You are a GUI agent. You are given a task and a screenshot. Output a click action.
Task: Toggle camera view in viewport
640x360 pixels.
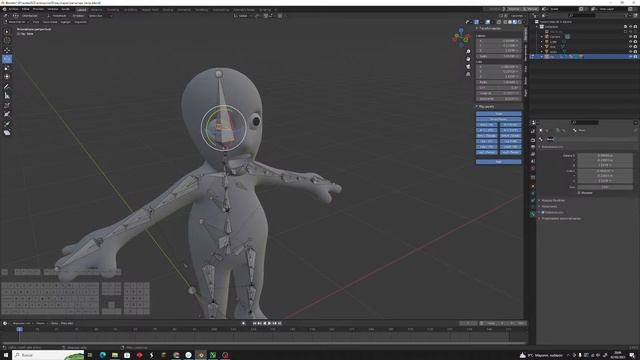click(468, 67)
